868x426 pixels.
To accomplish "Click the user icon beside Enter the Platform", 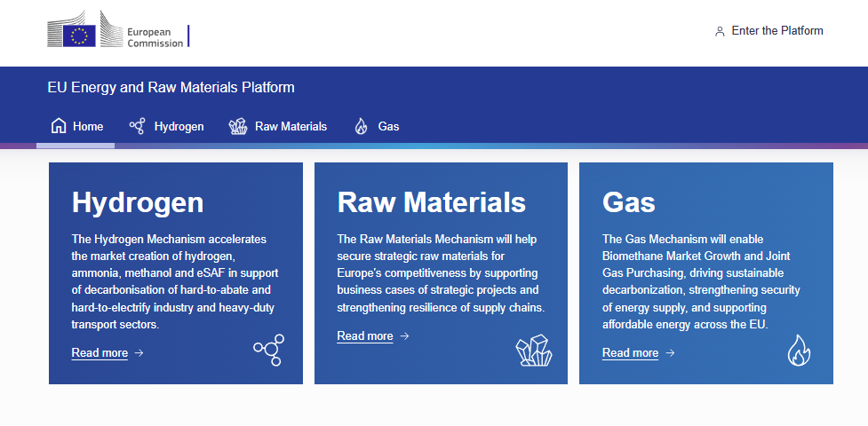I will (720, 31).
